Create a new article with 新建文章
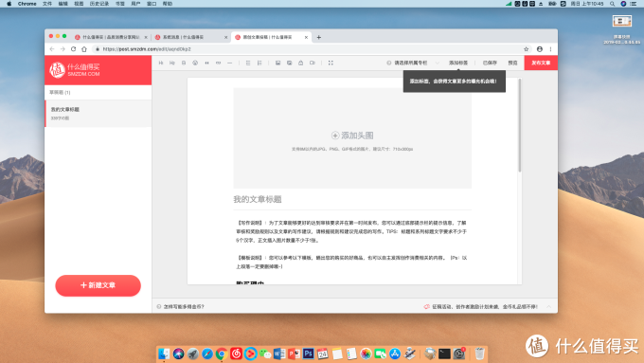The width and height of the screenshot is (644, 363). click(98, 285)
